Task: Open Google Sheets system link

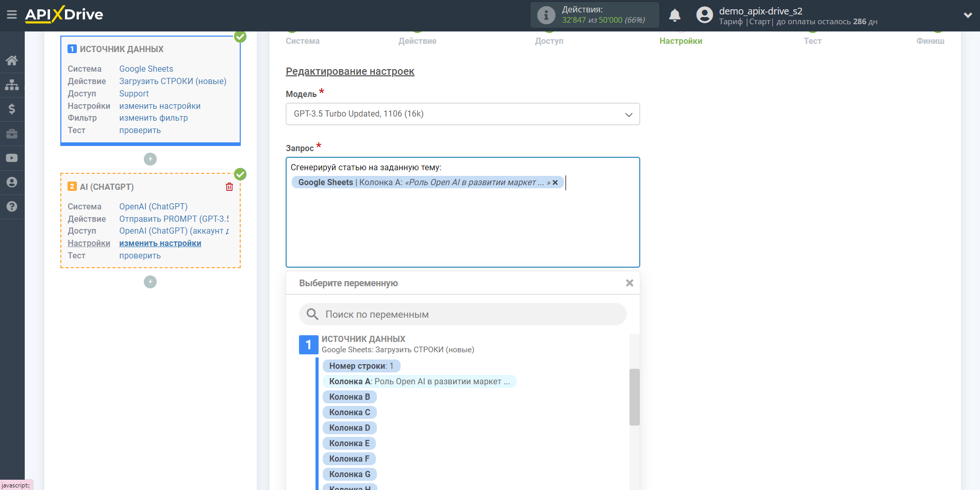Action: click(146, 69)
